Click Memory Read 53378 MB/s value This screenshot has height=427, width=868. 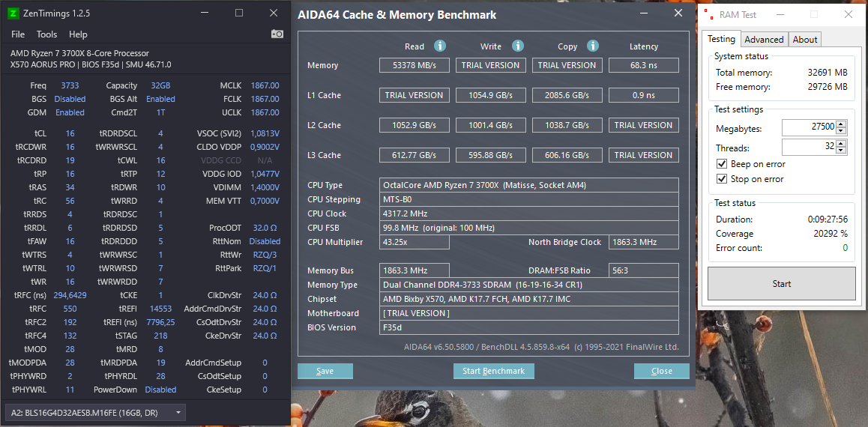[414, 65]
